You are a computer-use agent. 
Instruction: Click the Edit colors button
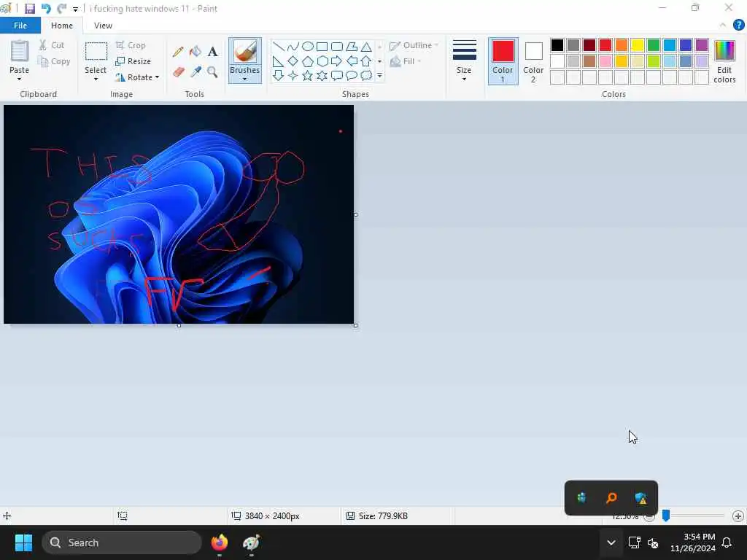coord(724,61)
